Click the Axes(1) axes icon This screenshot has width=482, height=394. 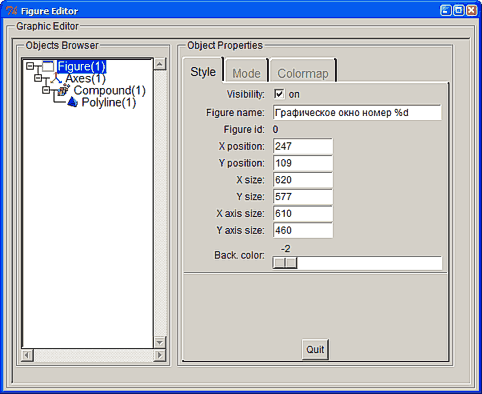click(56, 79)
